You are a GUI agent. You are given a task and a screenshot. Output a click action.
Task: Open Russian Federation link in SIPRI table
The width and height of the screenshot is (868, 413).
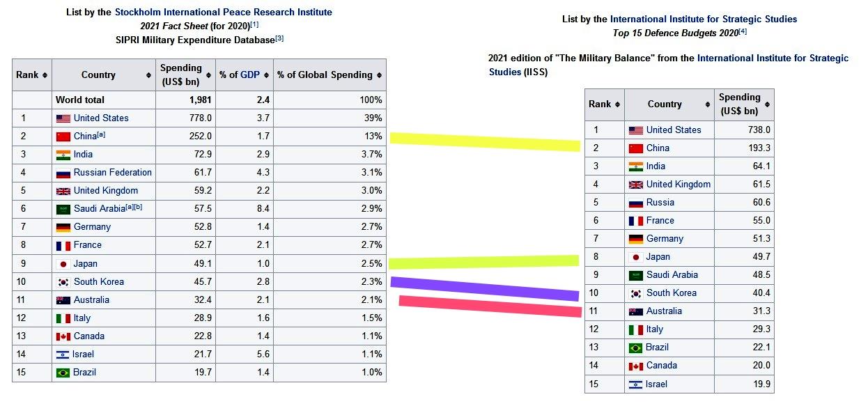[x=113, y=173]
